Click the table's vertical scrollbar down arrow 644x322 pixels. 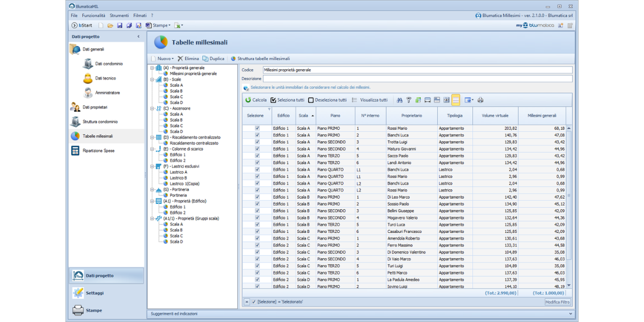pyautogui.click(x=569, y=286)
